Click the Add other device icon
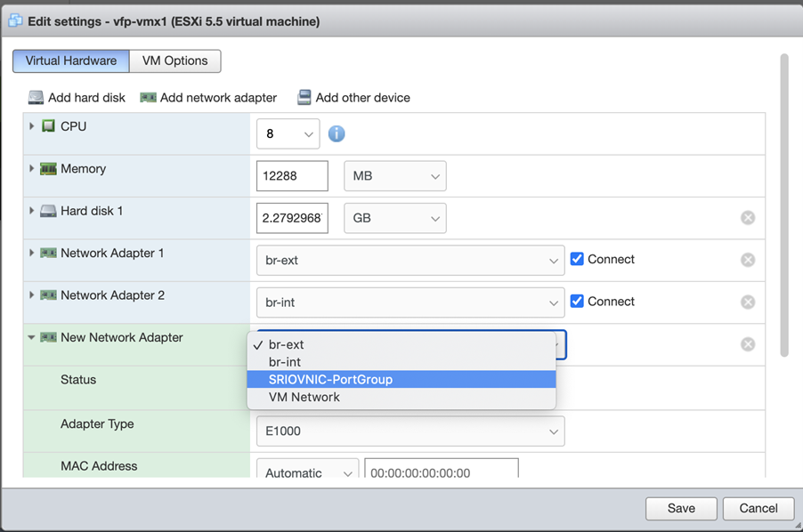The width and height of the screenshot is (803, 532). click(304, 98)
